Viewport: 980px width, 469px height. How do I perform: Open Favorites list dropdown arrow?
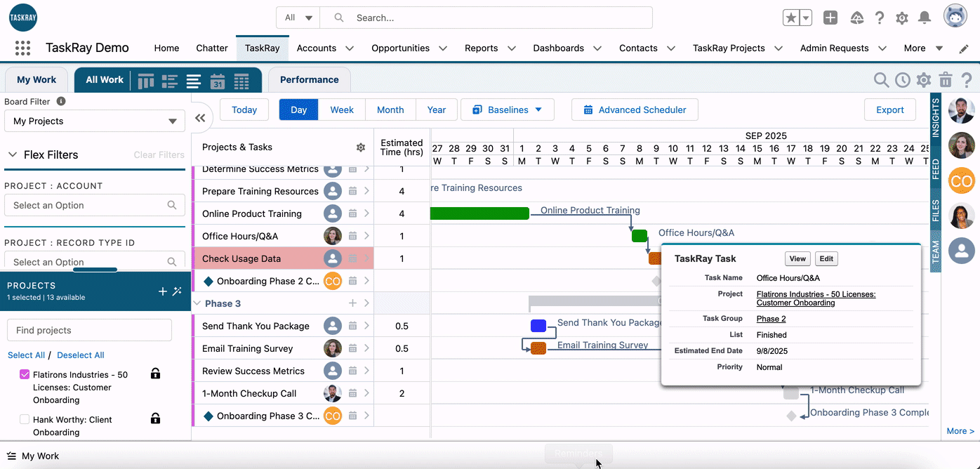[x=806, y=18]
